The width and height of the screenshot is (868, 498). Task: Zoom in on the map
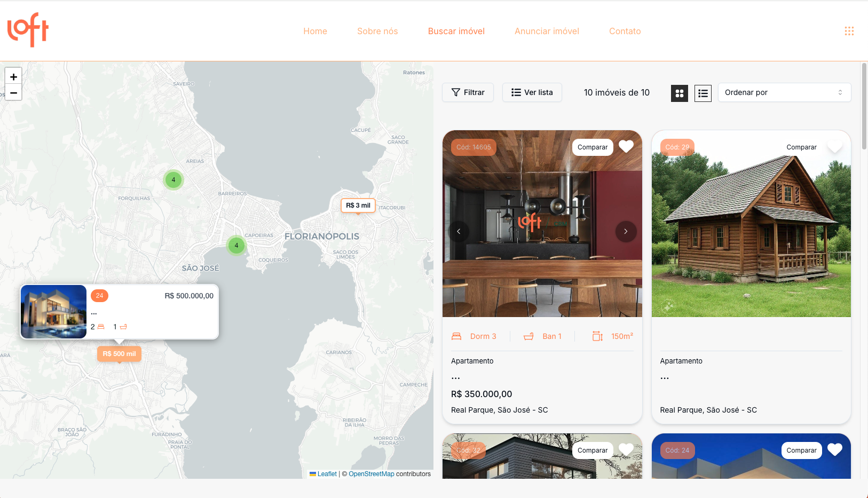(x=13, y=76)
